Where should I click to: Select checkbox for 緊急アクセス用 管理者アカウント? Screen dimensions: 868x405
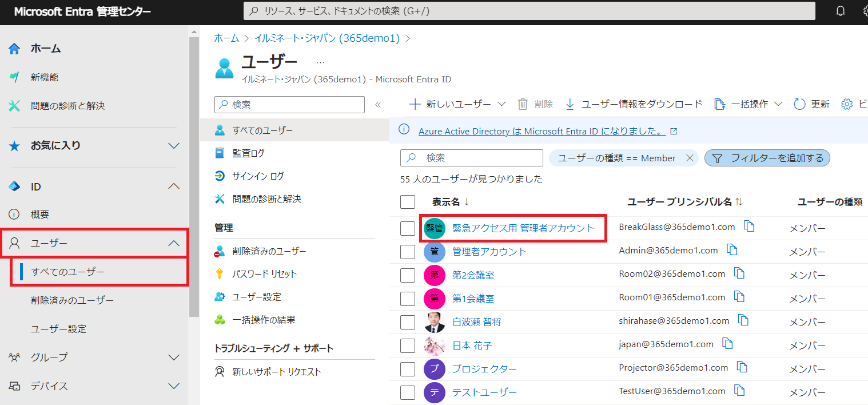point(408,228)
